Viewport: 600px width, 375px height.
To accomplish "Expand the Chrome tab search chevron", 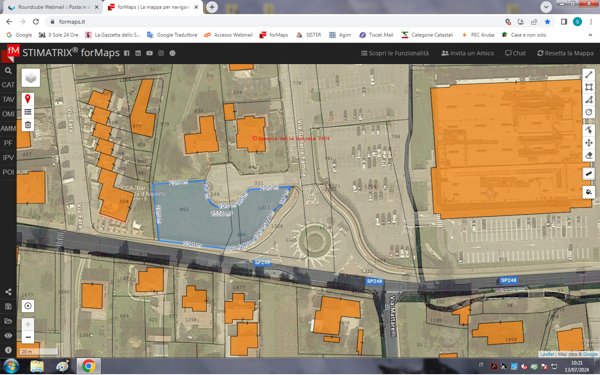I will (546, 7).
